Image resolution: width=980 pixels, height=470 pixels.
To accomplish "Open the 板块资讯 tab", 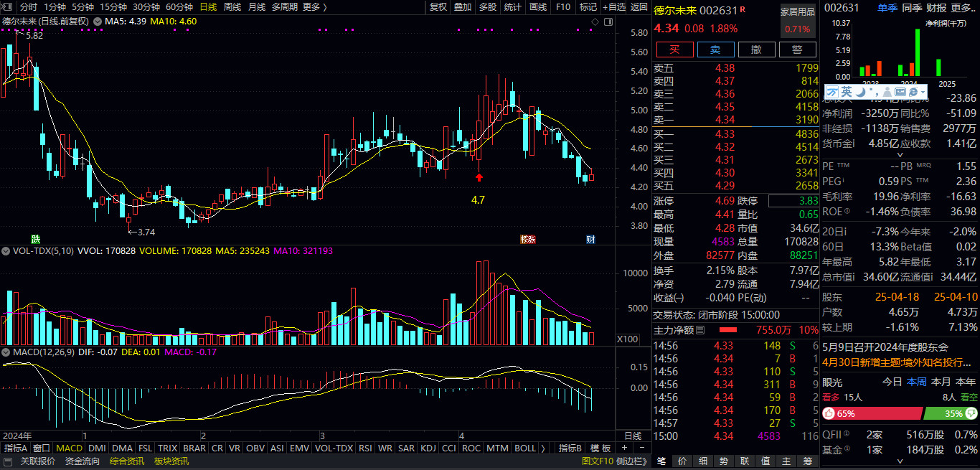I will point(171,461).
